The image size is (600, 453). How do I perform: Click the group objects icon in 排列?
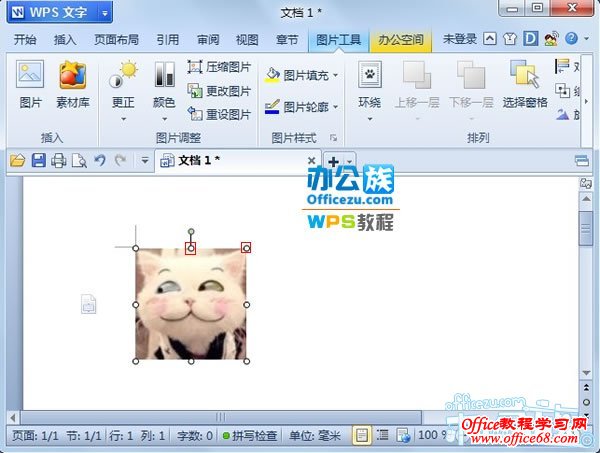(x=562, y=91)
